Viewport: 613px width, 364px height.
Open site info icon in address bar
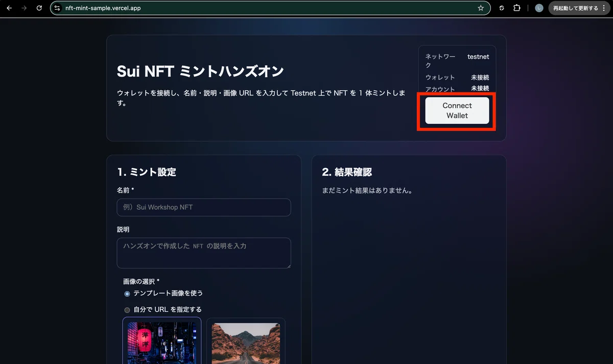coord(57,8)
